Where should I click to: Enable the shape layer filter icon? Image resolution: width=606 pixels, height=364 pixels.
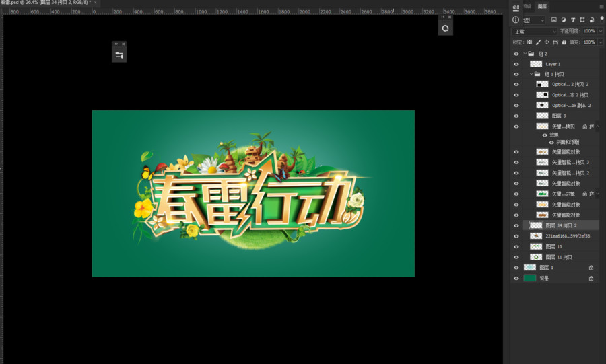(x=582, y=20)
